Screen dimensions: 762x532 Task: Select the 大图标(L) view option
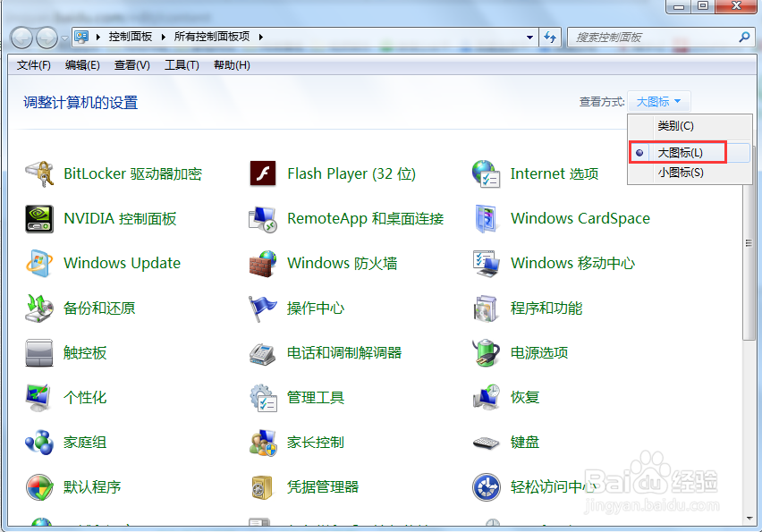680,152
